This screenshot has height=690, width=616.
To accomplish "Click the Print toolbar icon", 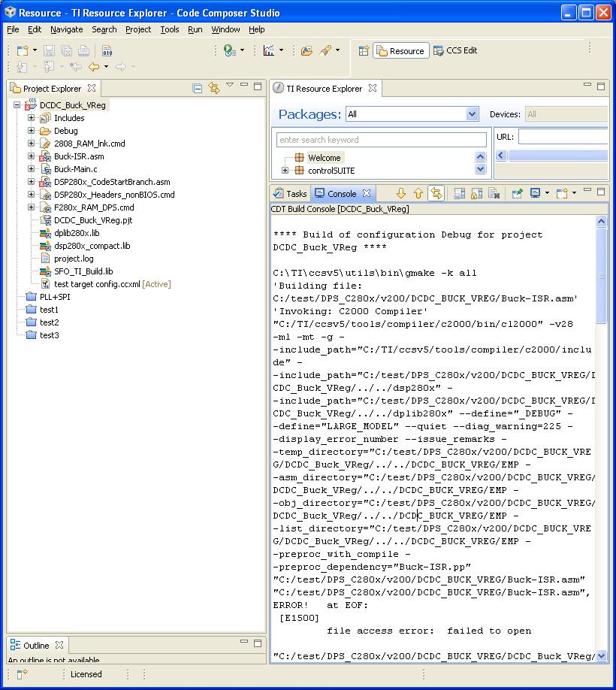I will pyautogui.click(x=83, y=50).
